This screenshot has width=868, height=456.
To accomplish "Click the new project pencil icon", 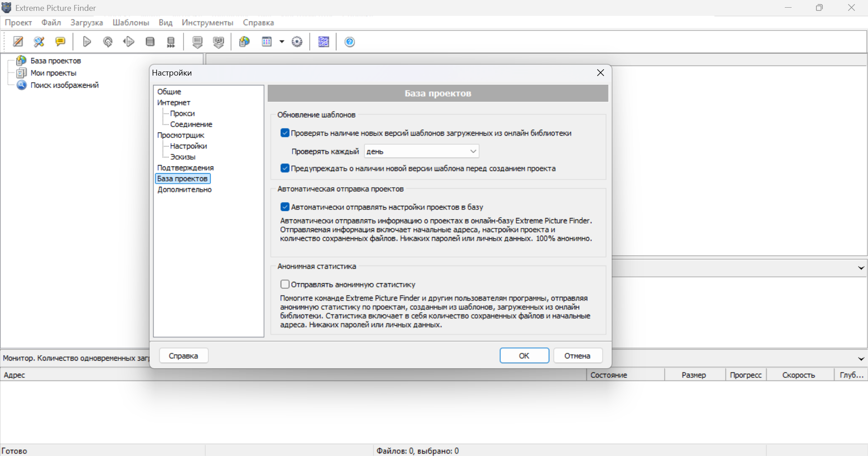I will (18, 42).
